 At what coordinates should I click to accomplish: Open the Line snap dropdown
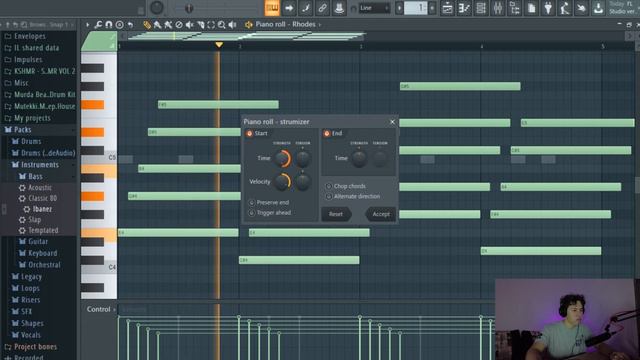(374, 8)
